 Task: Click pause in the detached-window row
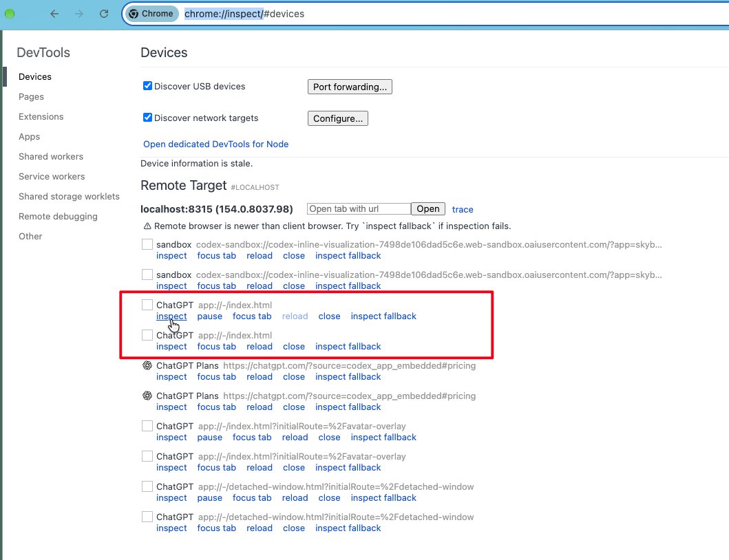coord(210,497)
